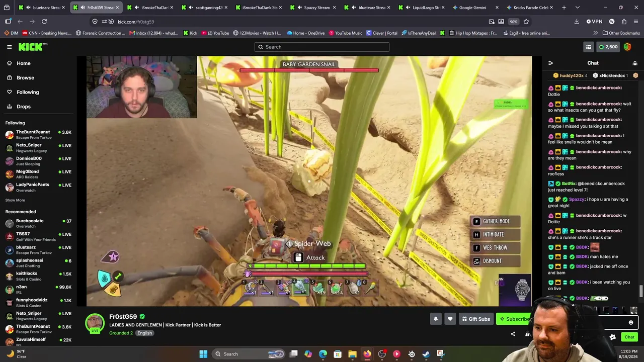Open the Other Bookmarks folder

pos(621,33)
